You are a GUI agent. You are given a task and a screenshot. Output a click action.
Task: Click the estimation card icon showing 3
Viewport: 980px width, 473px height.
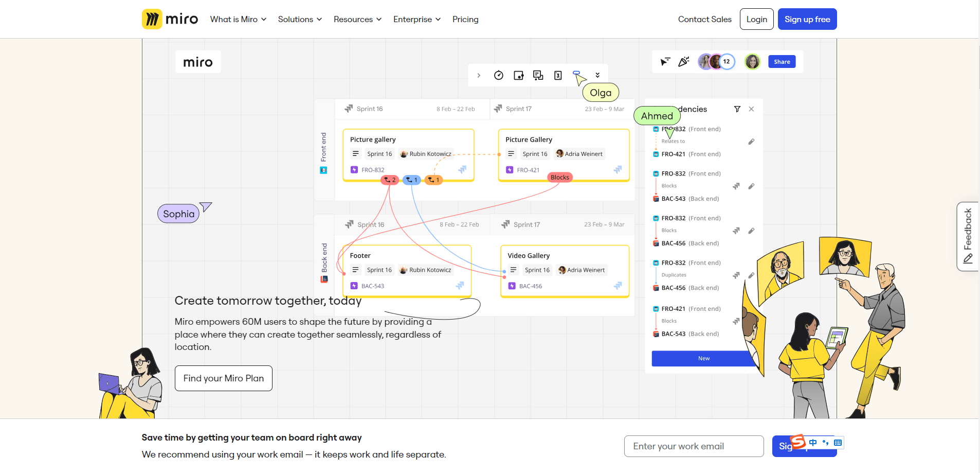tap(558, 75)
